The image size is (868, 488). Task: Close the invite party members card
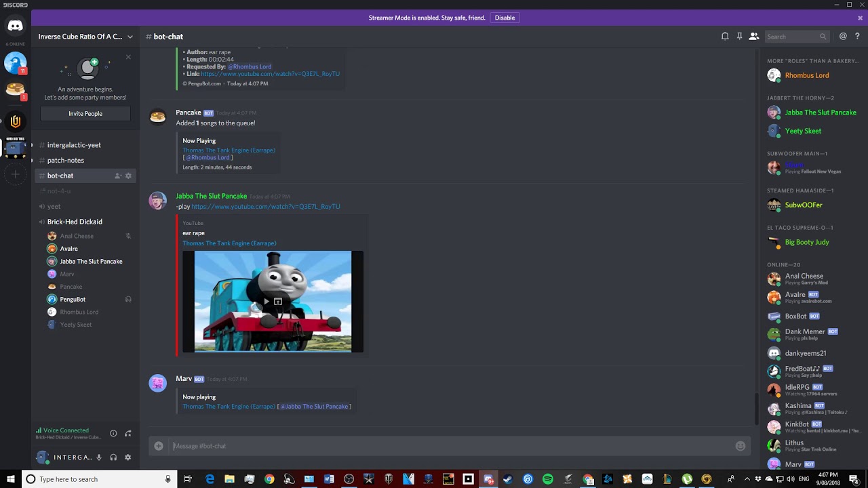click(x=128, y=57)
